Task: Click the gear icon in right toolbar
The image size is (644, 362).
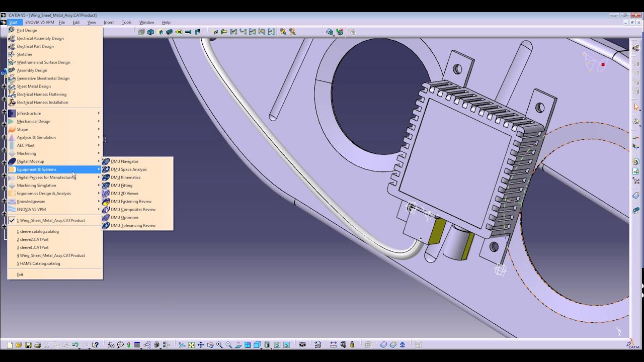Action: 636,161
